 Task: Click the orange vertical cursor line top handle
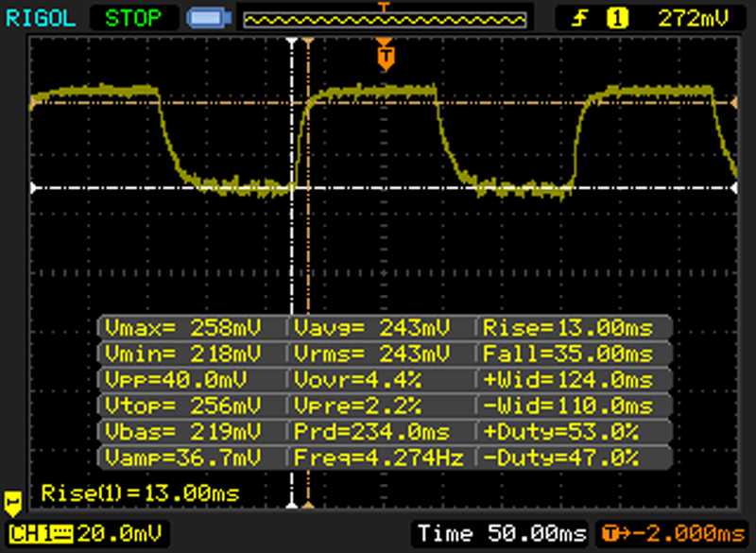pos(308,43)
